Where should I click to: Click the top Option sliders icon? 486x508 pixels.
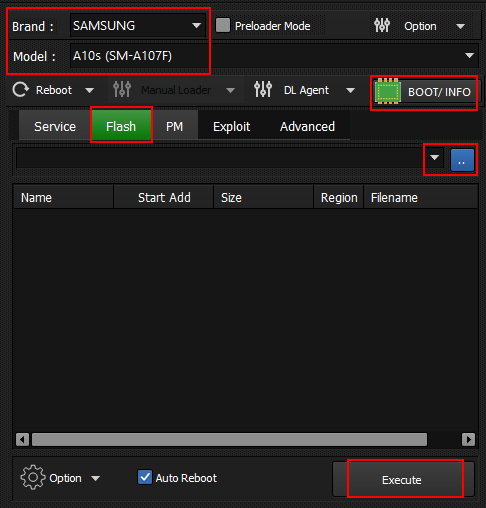coord(382,25)
